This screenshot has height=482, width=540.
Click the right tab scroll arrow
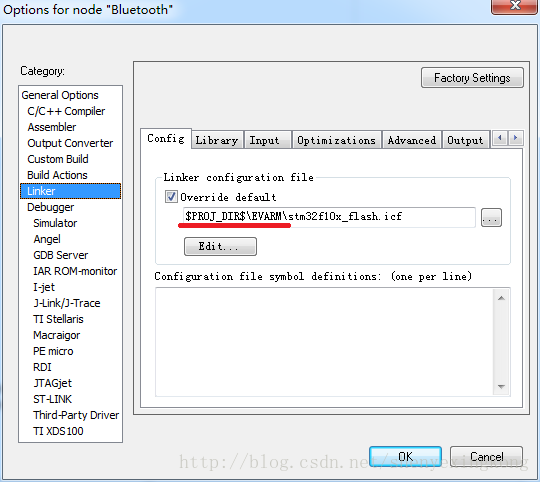point(516,138)
